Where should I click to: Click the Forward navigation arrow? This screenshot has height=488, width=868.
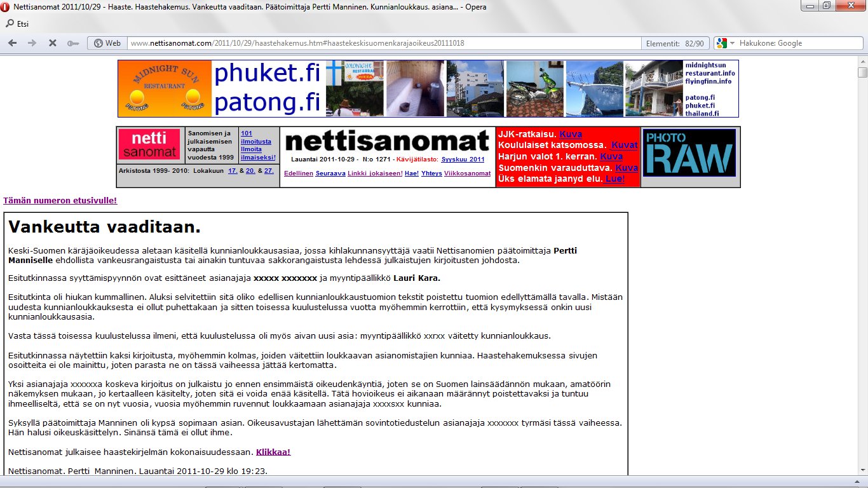coord(32,43)
